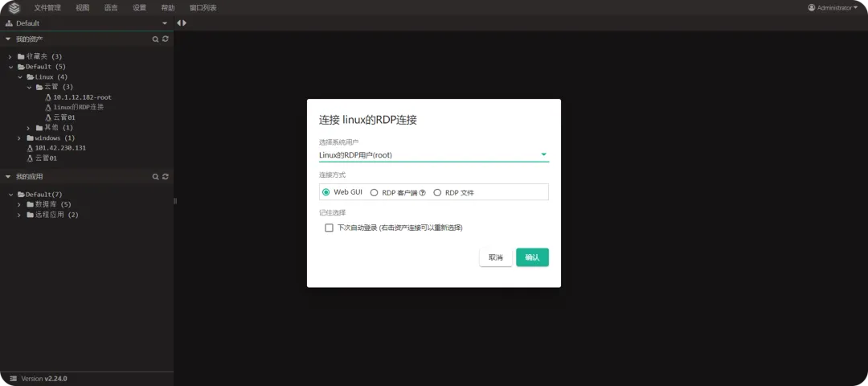The width and height of the screenshot is (868, 386).
Task: Select the RDP 客户端 radio option
Action: (x=375, y=193)
